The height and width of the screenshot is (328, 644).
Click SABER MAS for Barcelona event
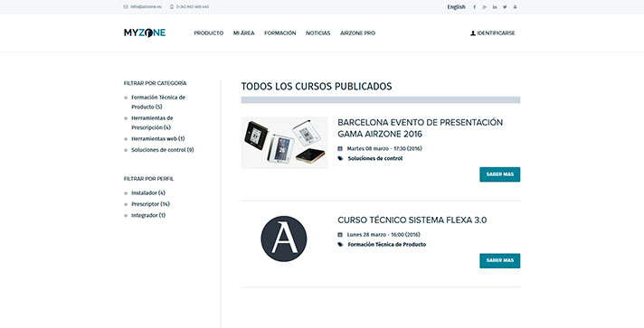pos(500,174)
